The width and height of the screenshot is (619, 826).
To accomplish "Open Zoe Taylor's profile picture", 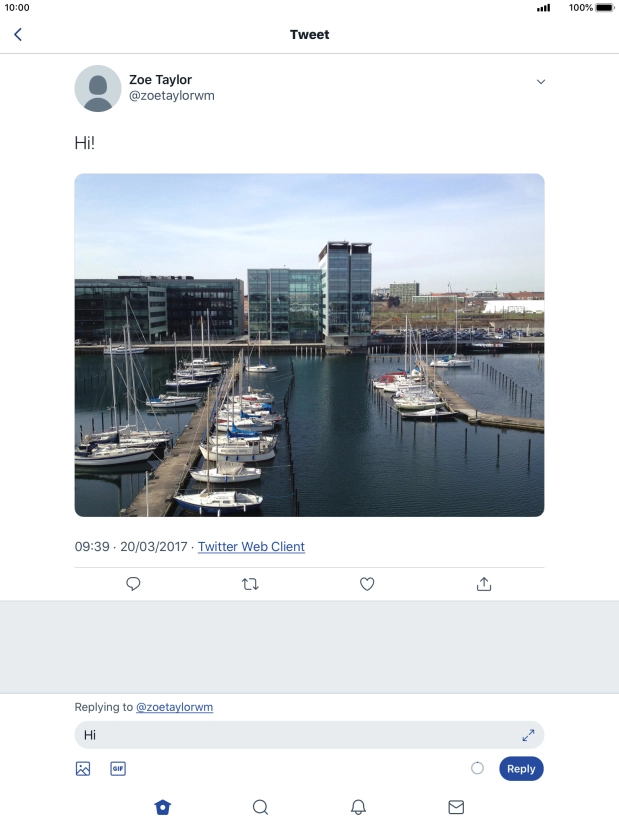I will coord(98,88).
